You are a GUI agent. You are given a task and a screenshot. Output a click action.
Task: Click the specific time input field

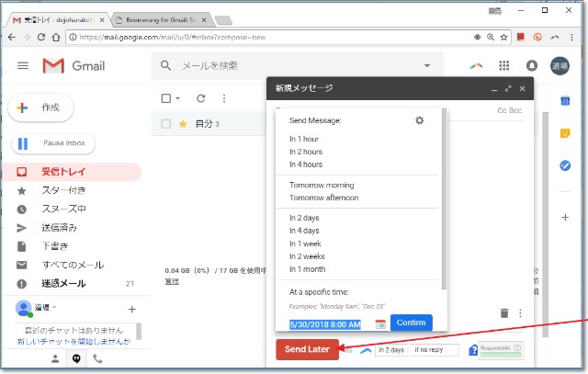point(324,323)
